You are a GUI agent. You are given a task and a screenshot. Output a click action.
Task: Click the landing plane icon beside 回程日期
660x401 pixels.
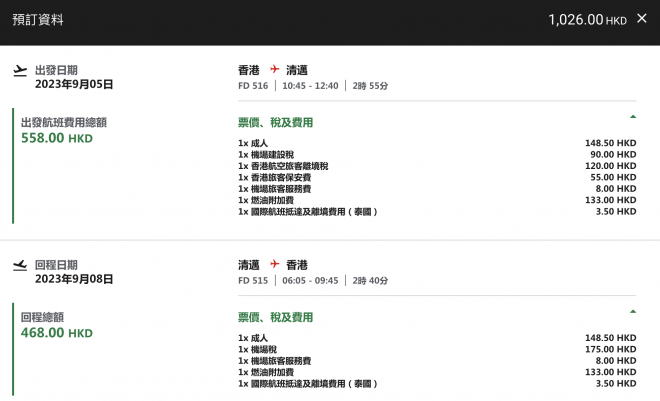click(x=20, y=265)
